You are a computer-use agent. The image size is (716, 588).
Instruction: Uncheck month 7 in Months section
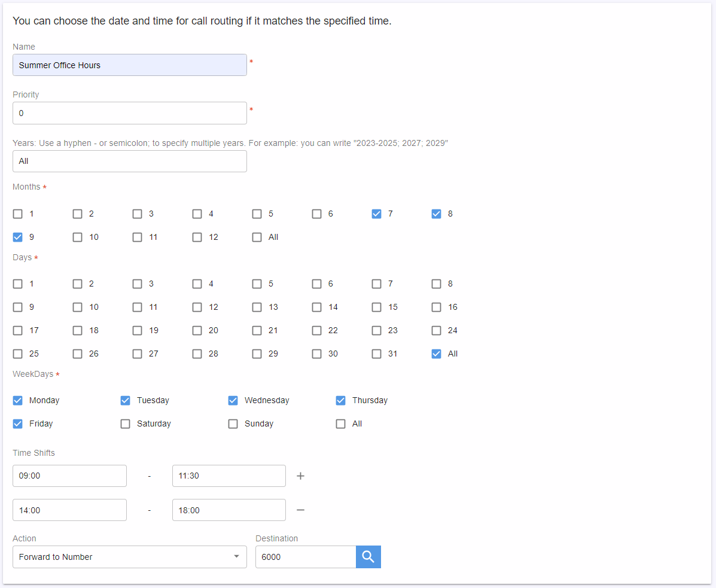376,214
